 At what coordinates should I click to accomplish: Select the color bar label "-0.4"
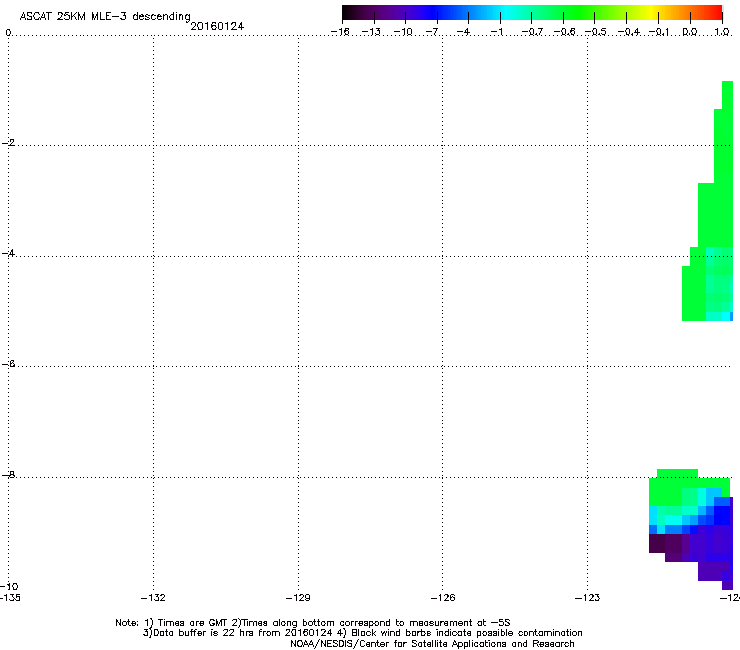pos(629,32)
